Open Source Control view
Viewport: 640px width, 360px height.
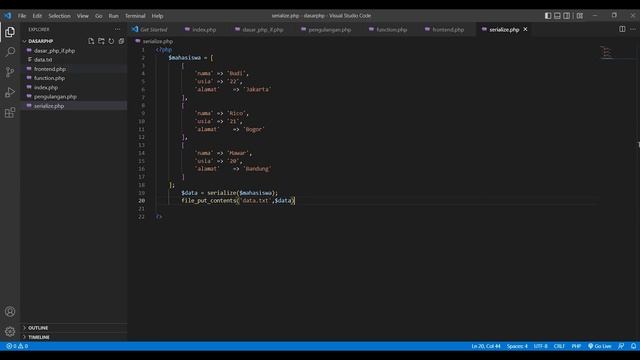(10, 72)
